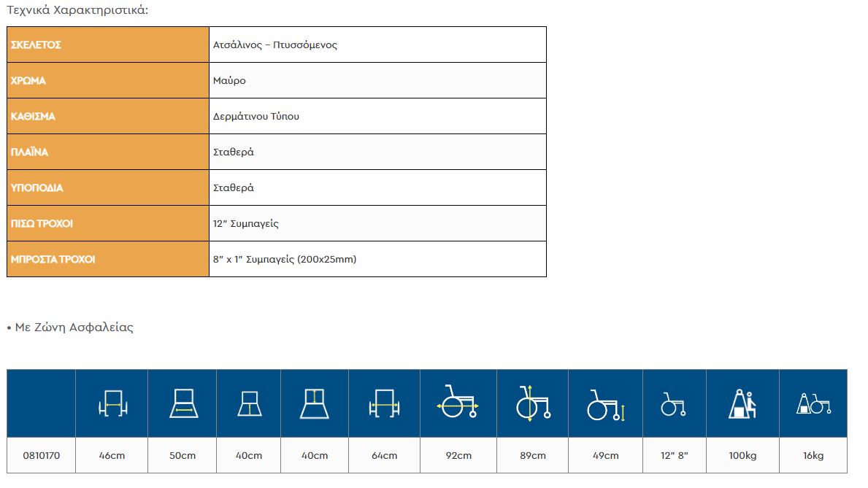The height and width of the screenshot is (488, 868).
Task: Click the overall-width front-view icon above 64cm
Action: click(x=384, y=403)
